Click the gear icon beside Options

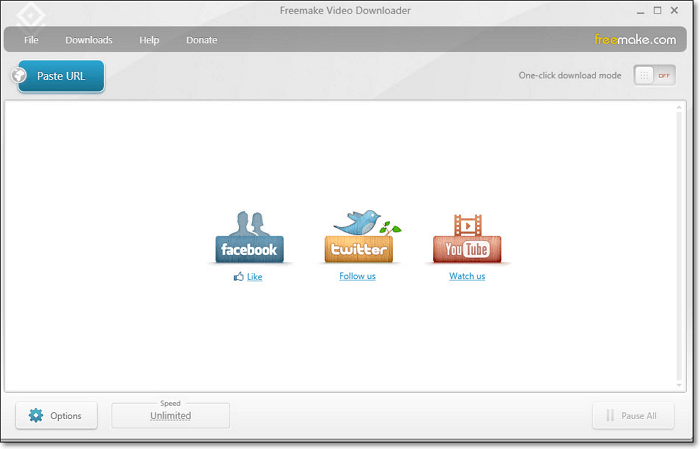[36, 415]
